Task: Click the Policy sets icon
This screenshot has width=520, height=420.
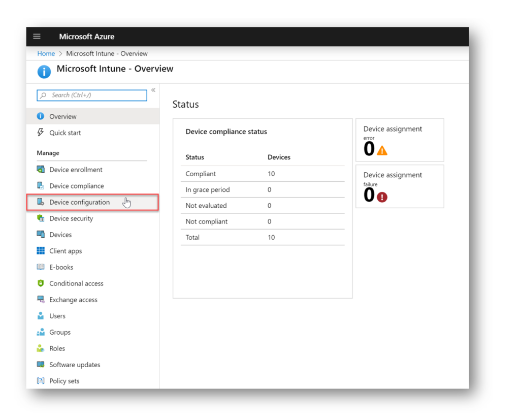Action: (x=41, y=380)
